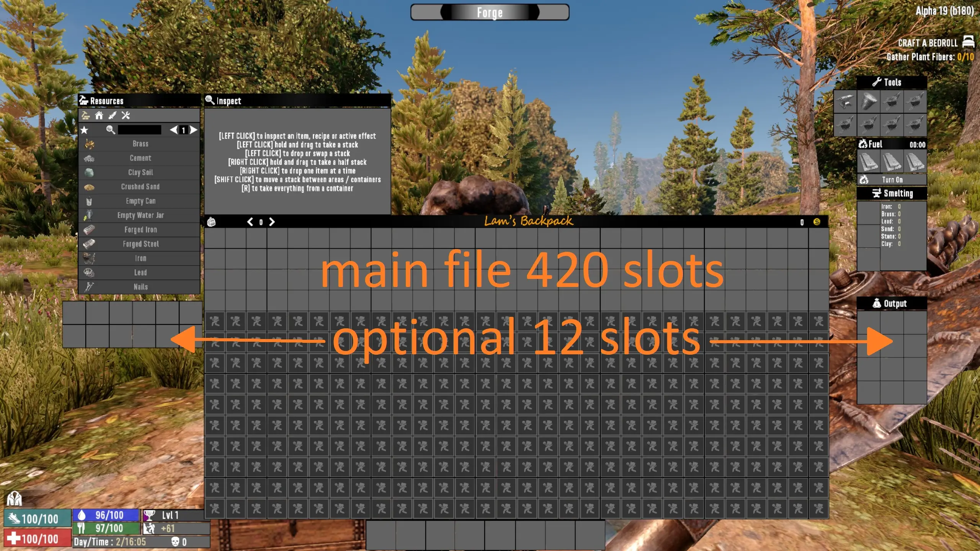980x551 pixels.
Task: Focus the black recipe search field
Action: [x=139, y=130]
